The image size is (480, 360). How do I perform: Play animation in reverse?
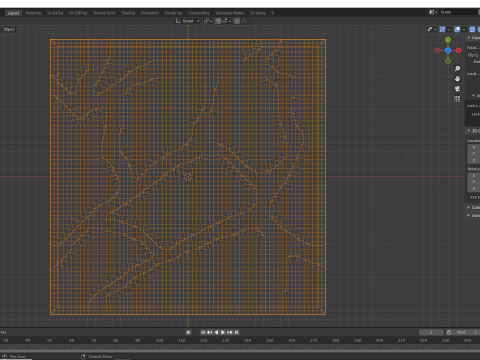[x=216, y=332]
